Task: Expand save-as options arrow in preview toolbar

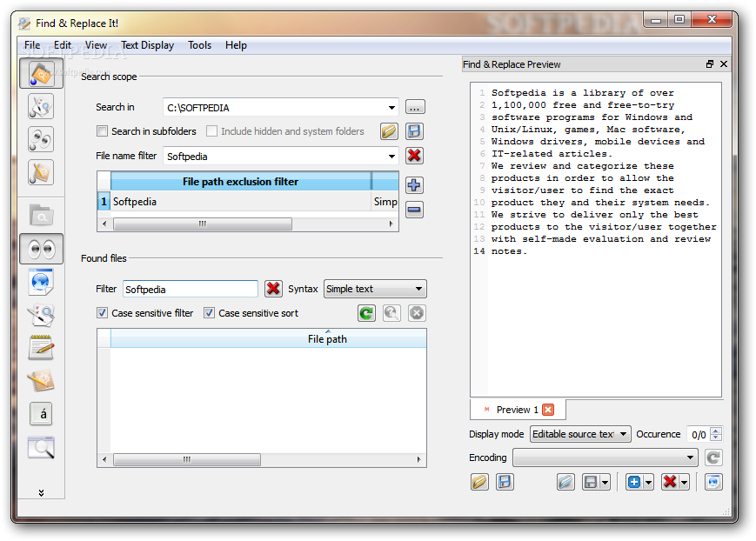Action: pos(605,482)
